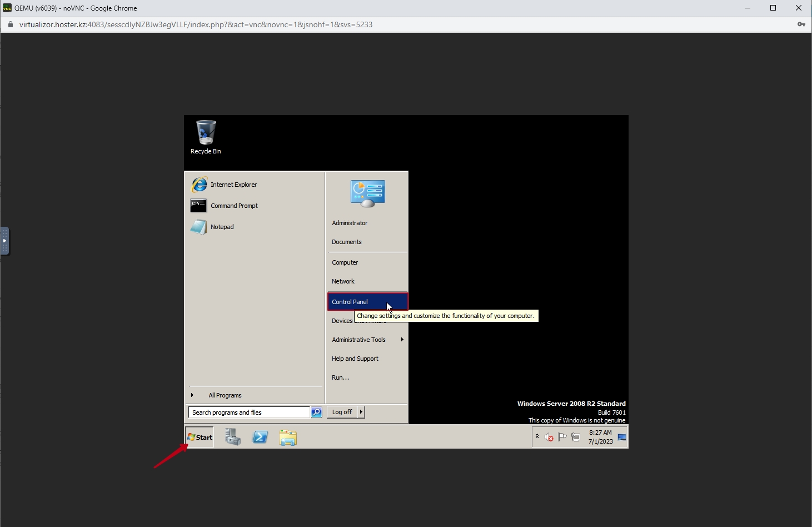This screenshot has height=527, width=812.
Task: Click the Search programs and files box
Action: [249, 412]
